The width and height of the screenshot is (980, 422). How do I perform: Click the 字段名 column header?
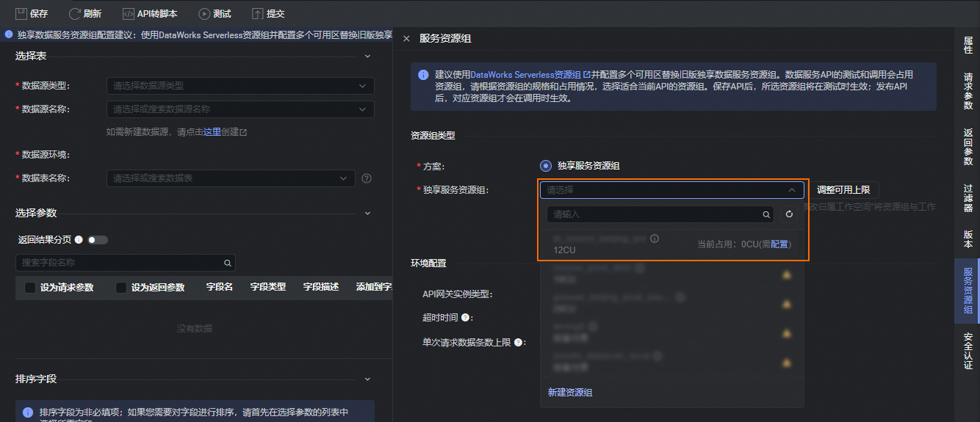(220, 288)
